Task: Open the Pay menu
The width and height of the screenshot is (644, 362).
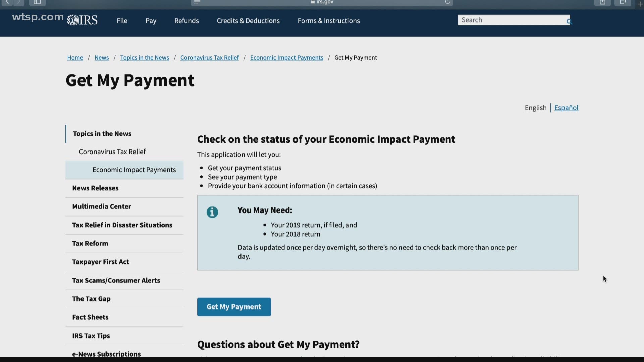Action: 151,21
